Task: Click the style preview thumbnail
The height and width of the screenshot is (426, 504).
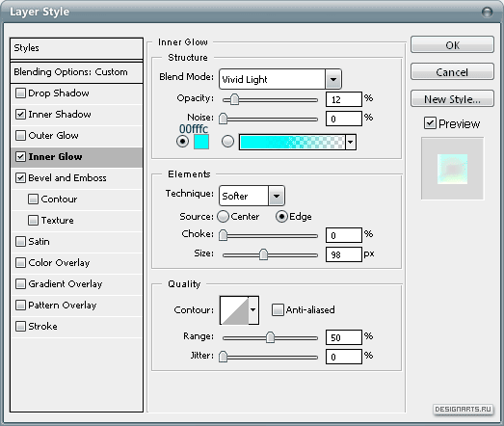Action: coord(453,169)
